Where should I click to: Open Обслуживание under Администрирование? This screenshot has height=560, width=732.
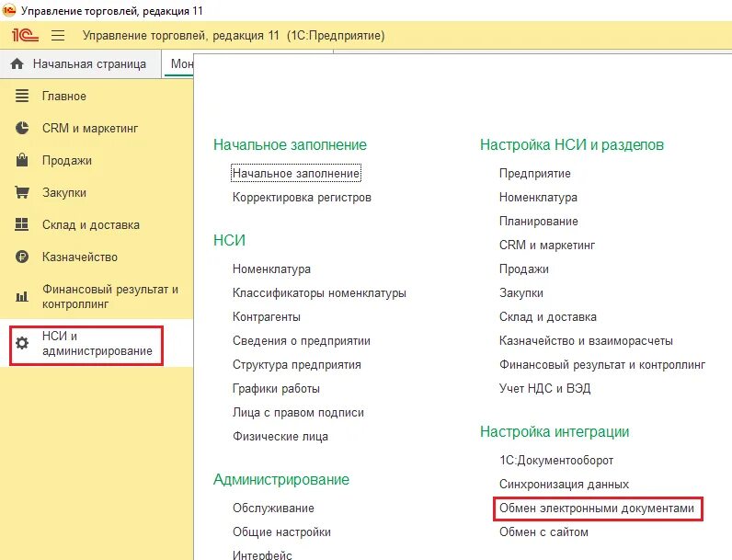point(273,509)
